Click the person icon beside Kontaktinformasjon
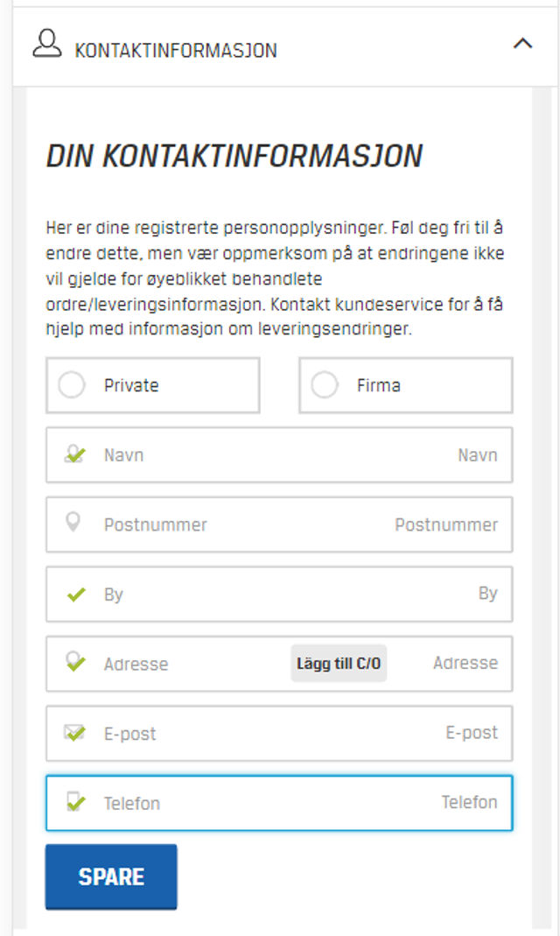This screenshot has height=936, width=560. pos(47,45)
